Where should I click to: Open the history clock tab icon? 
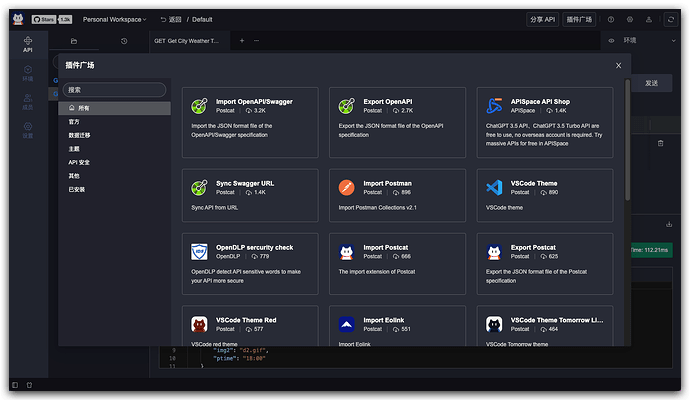click(x=124, y=41)
